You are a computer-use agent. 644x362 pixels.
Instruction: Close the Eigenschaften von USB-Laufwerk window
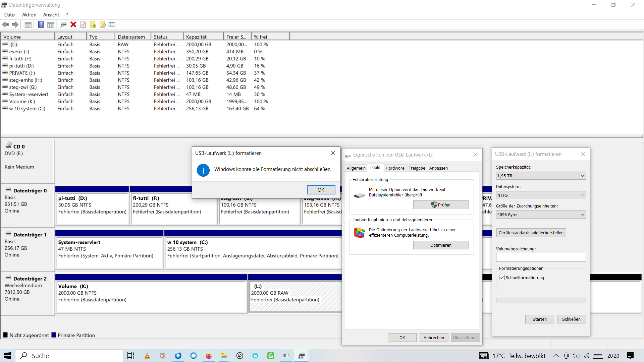pos(475,155)
